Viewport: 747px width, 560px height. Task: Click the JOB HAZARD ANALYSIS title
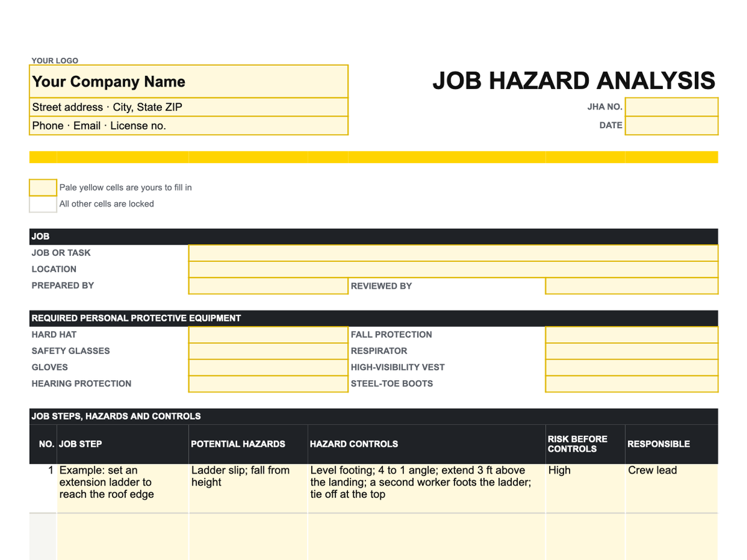[574, 81]
